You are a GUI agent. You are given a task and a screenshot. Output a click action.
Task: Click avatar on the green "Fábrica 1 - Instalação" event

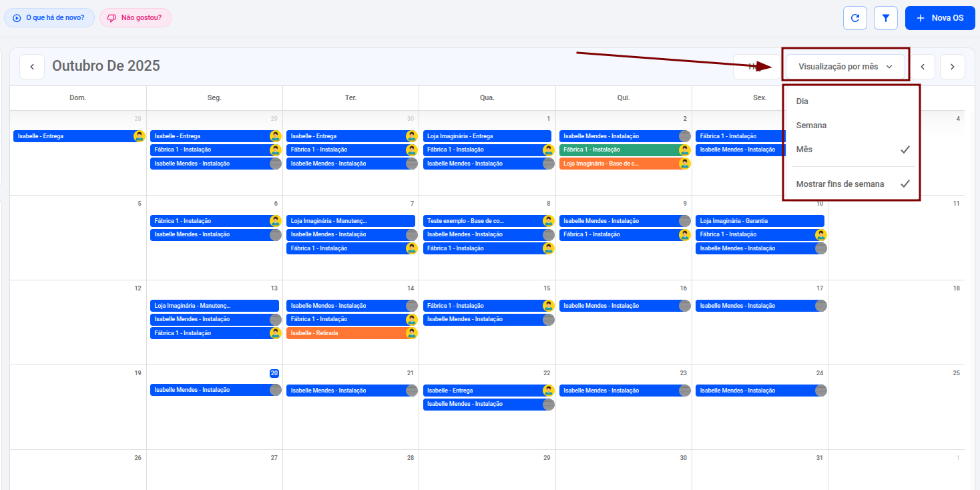coord(684,150)
